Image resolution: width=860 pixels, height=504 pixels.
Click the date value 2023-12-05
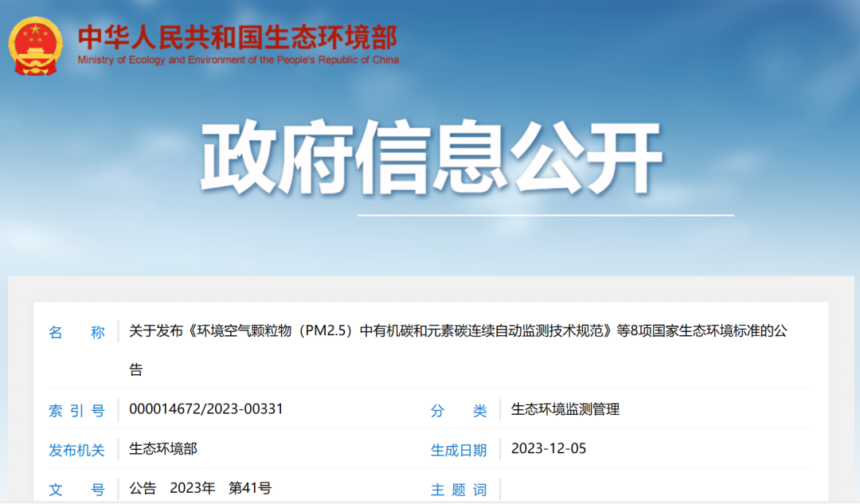(x=549, y=448)
